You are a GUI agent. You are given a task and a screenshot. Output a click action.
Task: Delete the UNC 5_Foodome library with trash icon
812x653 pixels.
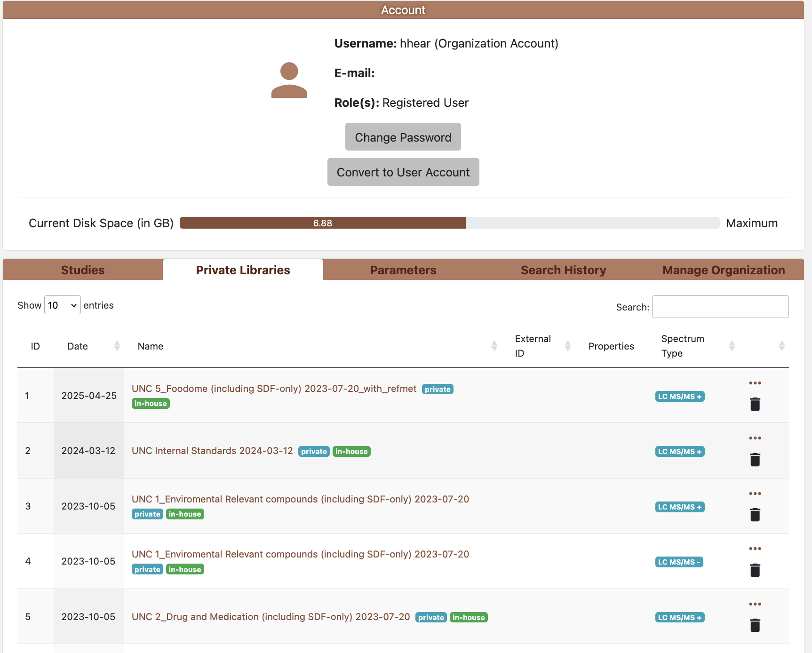(755, 404)
